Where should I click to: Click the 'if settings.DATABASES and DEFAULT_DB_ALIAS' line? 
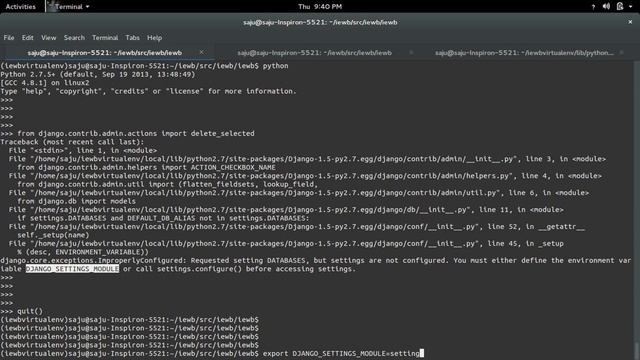[163, 218]
